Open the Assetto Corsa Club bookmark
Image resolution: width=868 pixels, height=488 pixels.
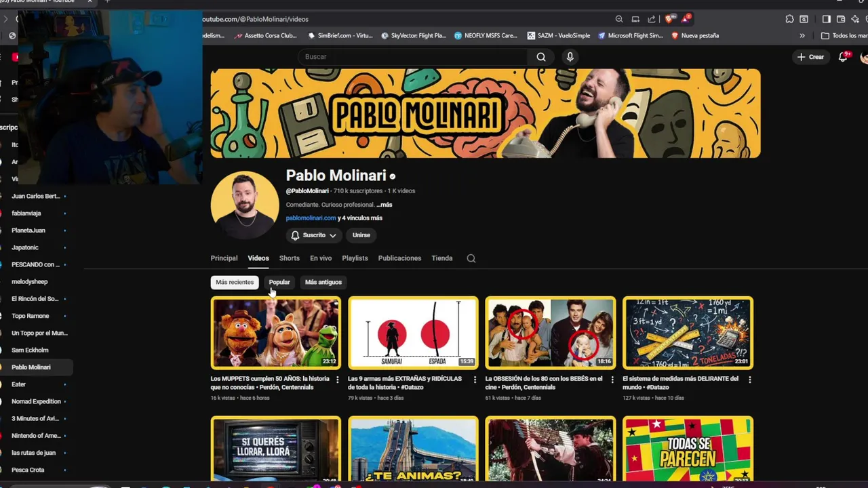click(266, 35)
